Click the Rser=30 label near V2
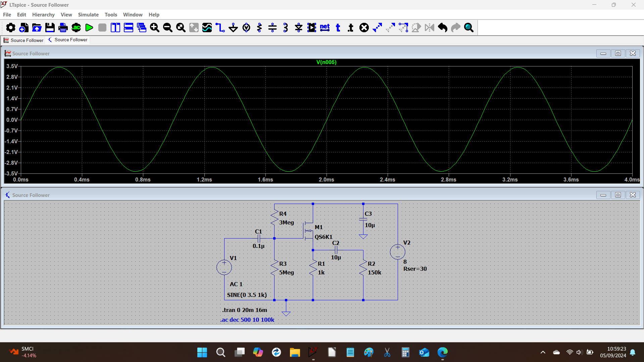644x362 pixels. (415, 269)
